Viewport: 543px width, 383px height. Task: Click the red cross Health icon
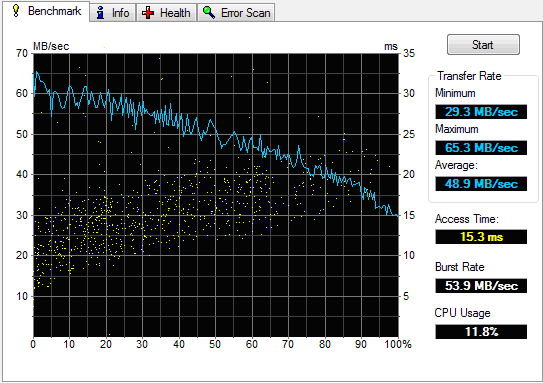coord(148,13)
